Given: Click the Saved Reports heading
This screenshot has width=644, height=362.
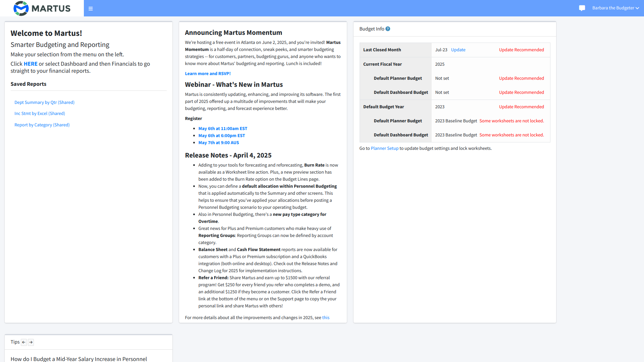Looking at the screenshot, I should click(x=29, y=84).
